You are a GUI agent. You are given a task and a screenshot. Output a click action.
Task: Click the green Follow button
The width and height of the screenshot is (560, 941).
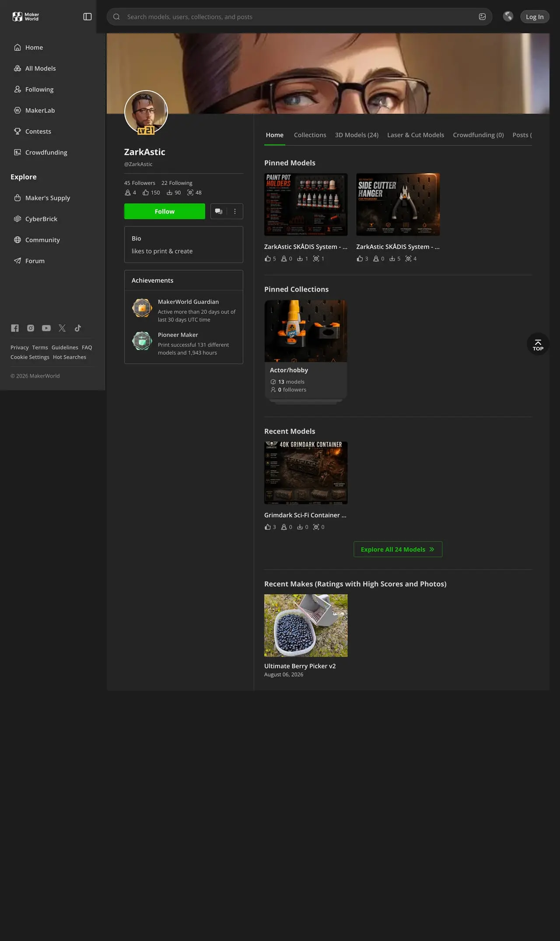pos(164,211)
